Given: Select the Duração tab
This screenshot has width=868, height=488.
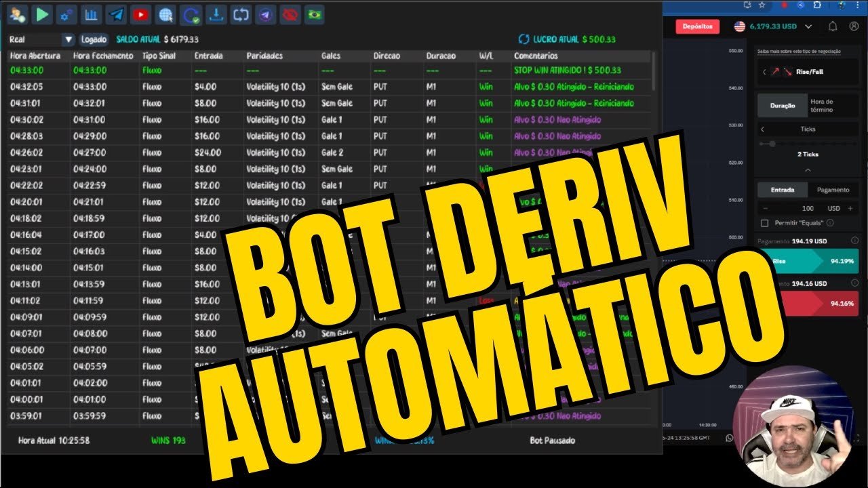Looking at the screenshot, I should [783, 106].
